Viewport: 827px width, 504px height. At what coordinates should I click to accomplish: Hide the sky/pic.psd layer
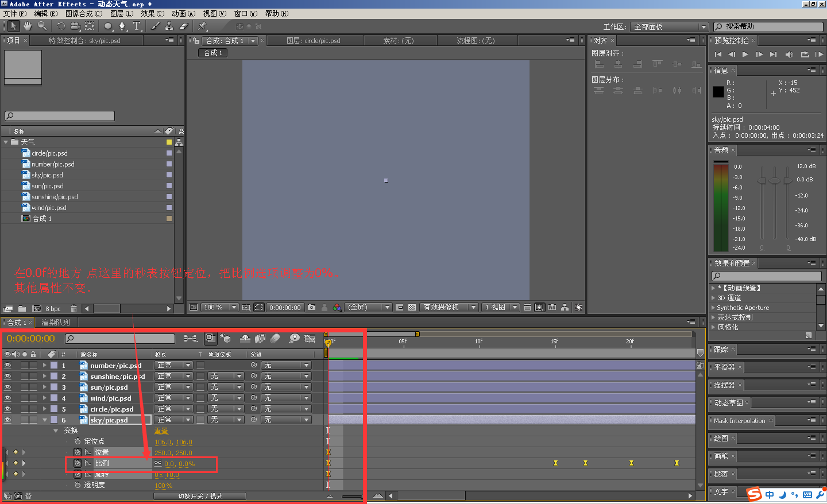(x=7, y=420)
